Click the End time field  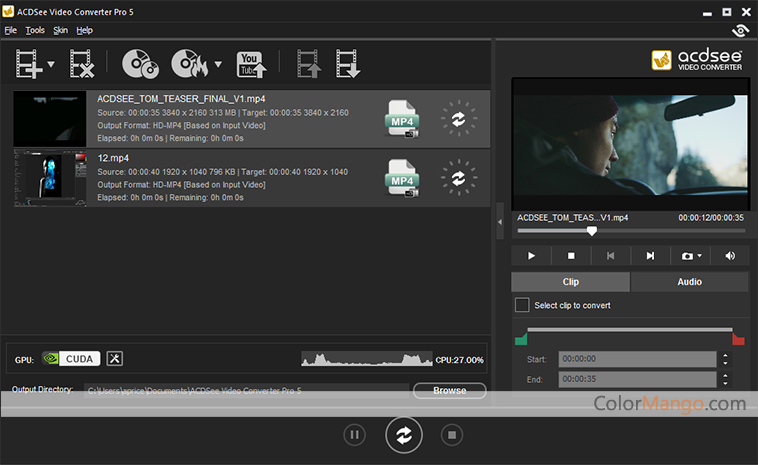pyautogui.click(x=637, y=379)
